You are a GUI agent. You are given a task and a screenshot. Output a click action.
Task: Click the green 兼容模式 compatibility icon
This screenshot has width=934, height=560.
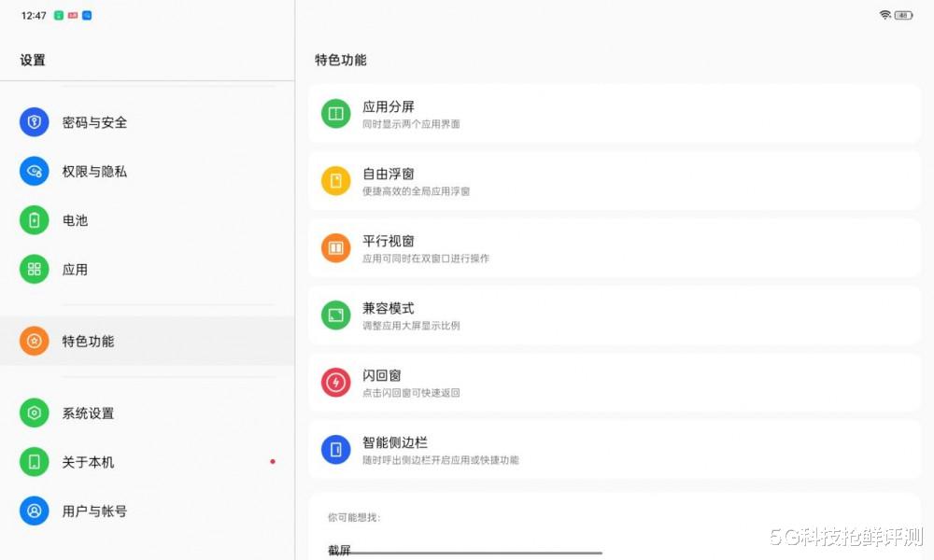[335, 315]
